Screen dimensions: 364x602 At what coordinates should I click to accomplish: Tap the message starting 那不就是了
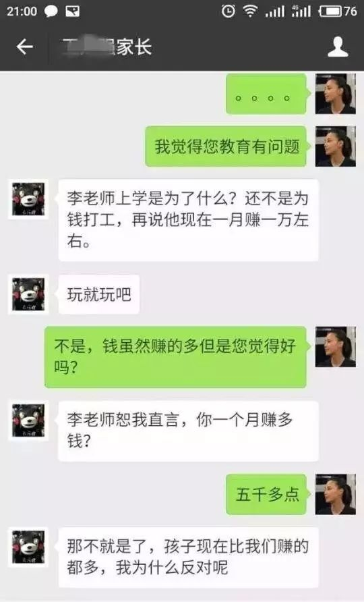[x=188, y=557]
